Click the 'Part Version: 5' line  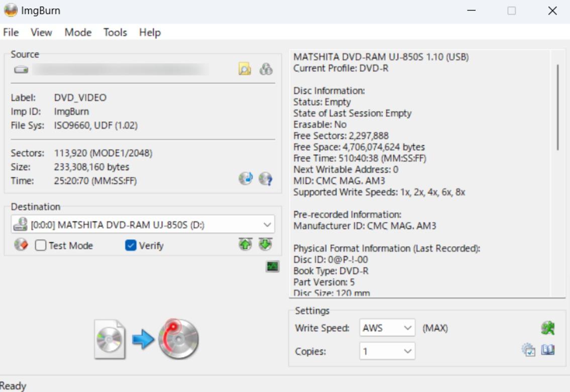[324, 282]
